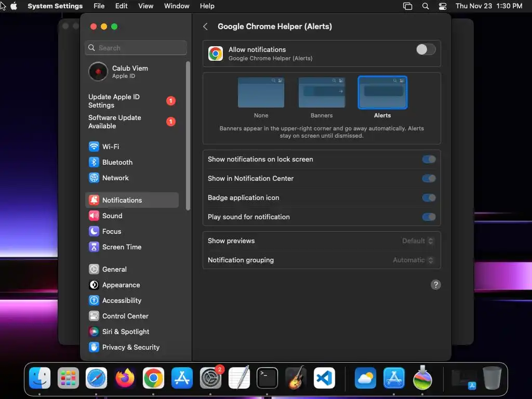The image size is (532, 399).
Task: Toggle Show in Notification Center
Action: (429, 179)
